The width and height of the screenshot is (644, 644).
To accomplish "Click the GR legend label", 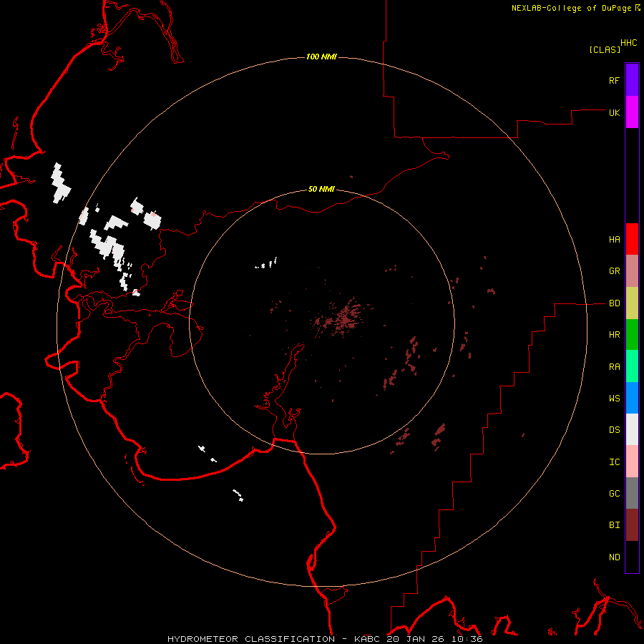I will tap(614, 271).
